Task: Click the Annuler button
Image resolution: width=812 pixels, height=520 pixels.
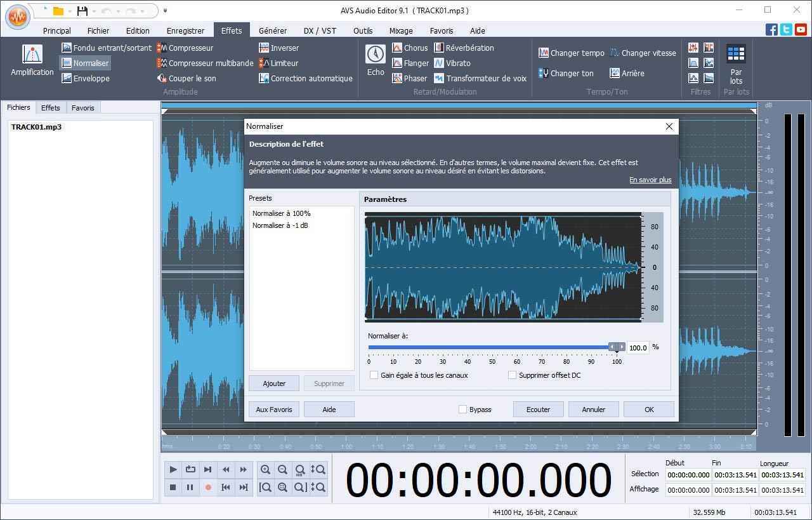Action: click(x=594, y=410)
